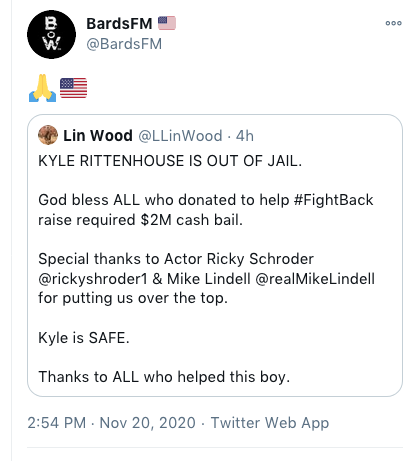Open the @LLinWood handle
417x461 pixels.
(x=180, y=136)
